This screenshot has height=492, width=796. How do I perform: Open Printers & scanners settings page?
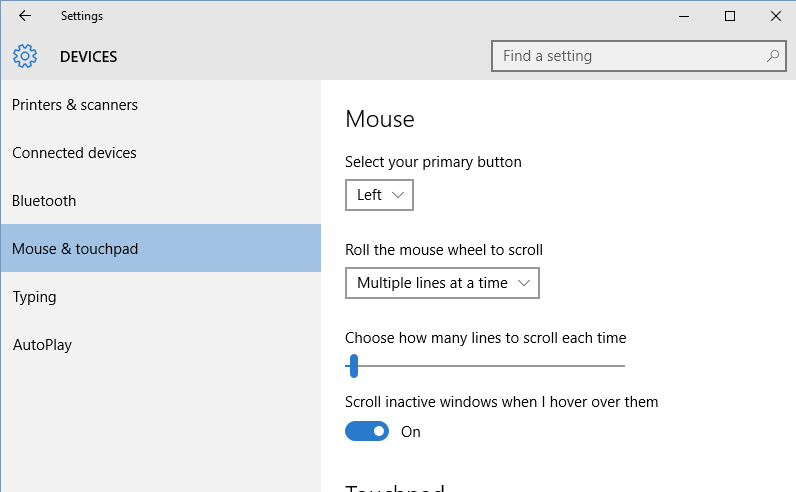[x=75, y=105]
